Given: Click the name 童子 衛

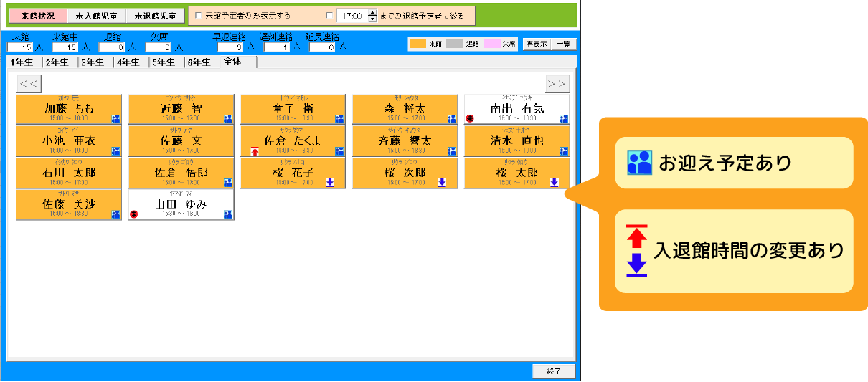Looking at the screenshot, I should pyautogui.click(x=293, y=108).
